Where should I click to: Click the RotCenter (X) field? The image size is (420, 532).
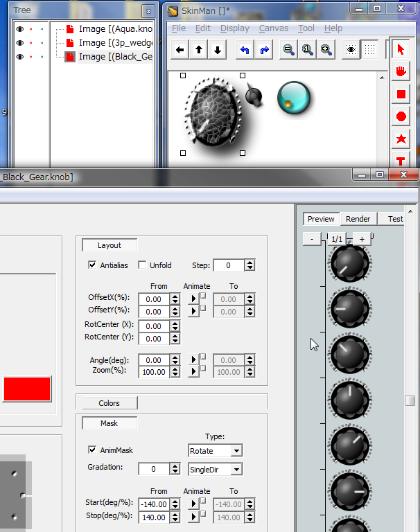[154, 326]
